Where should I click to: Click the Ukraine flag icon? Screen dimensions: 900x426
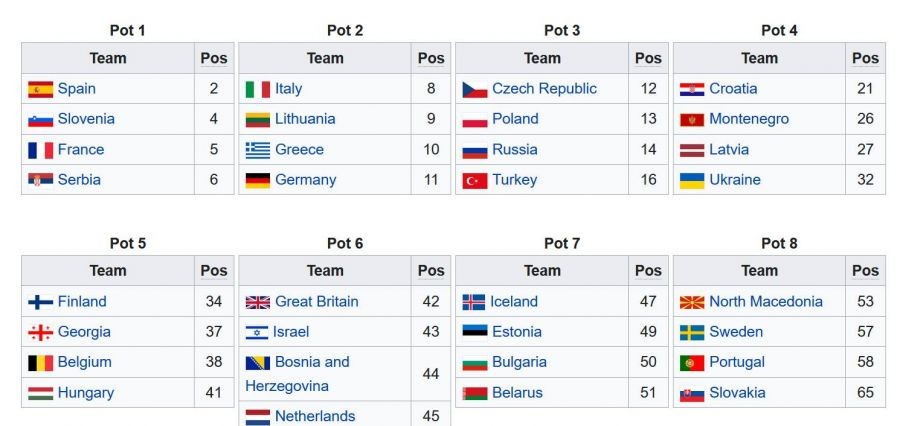coord(692,181)
